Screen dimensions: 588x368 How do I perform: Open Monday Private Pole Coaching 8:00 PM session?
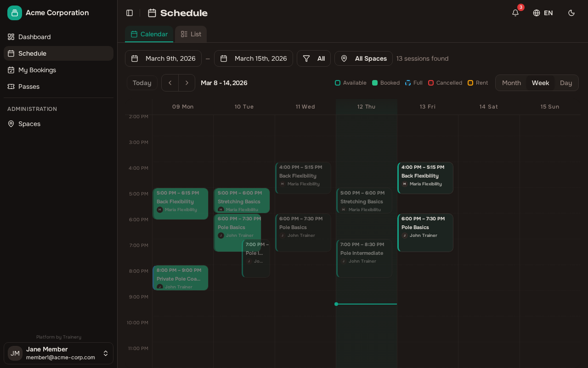pyautogui.click(x=181, y=278)
